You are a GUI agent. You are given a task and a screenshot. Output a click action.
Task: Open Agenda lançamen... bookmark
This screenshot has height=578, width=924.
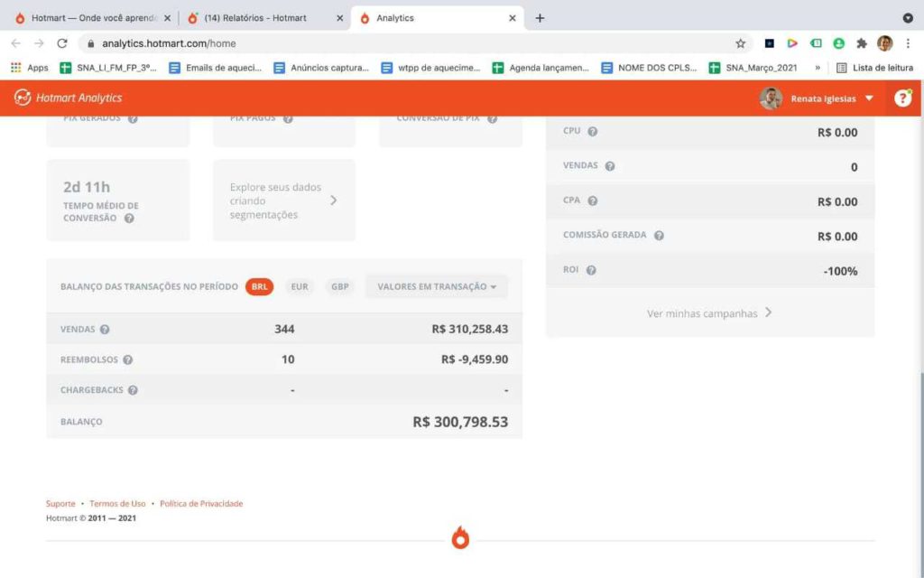541,68
